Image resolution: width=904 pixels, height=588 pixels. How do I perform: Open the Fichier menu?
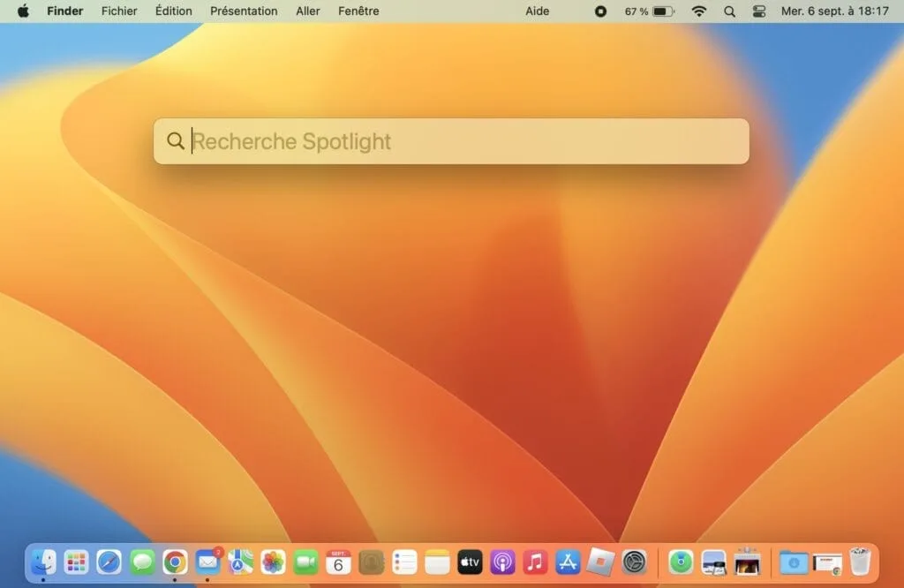[119, 11]
